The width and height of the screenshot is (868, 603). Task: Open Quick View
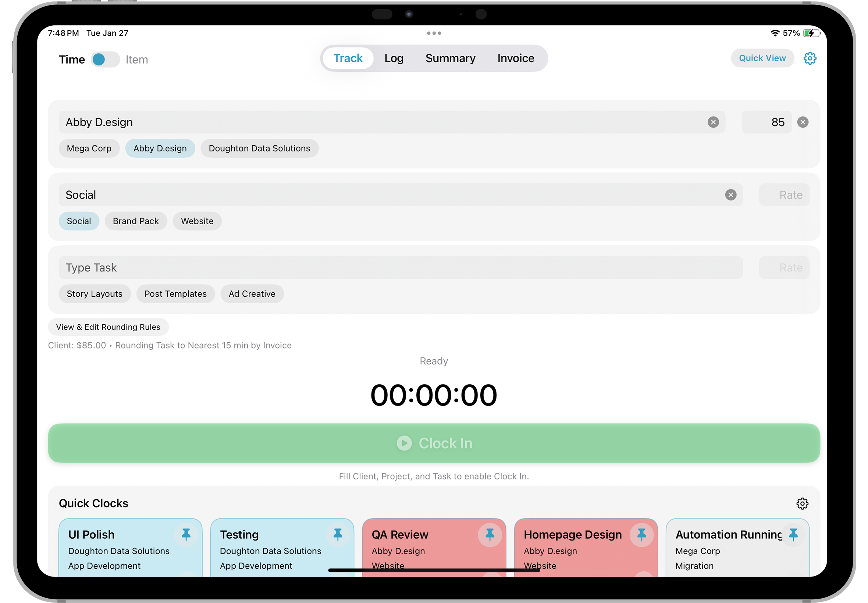(762, 58)
